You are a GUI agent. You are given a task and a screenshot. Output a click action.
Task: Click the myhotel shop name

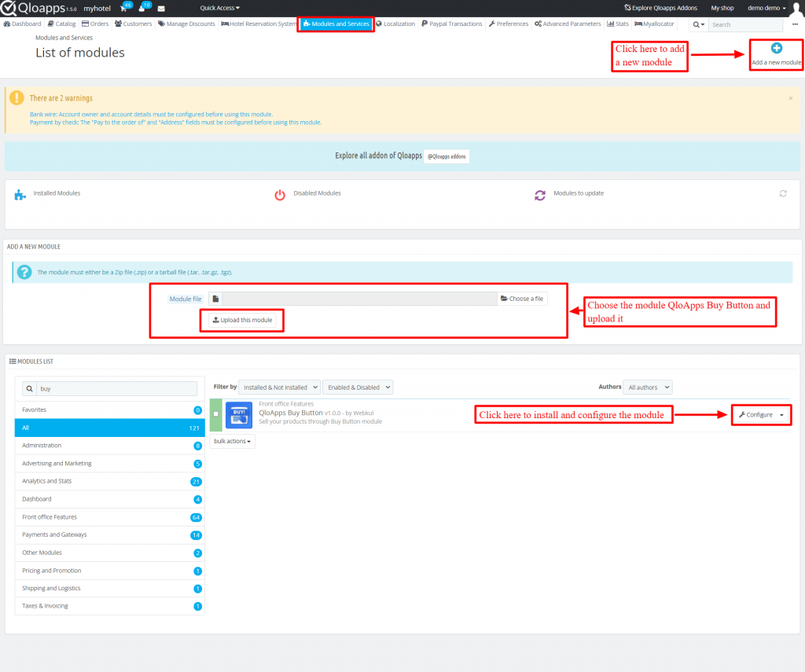coord(97,9)
